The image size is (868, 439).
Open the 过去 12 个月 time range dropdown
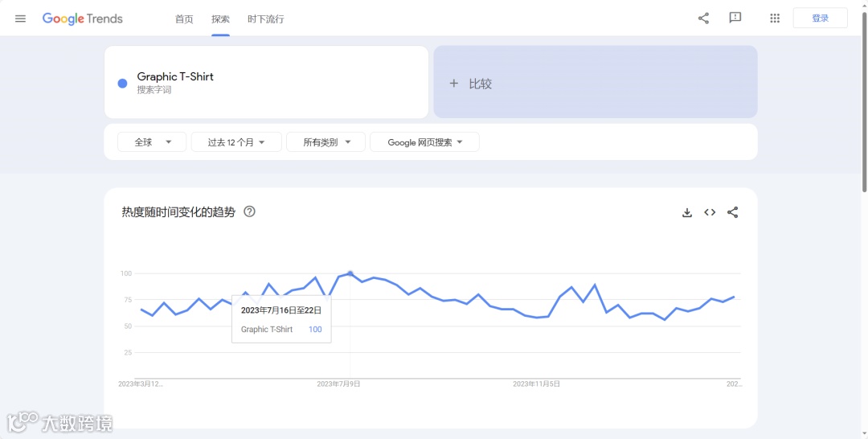pyautogui.click(x=236, y=142)
